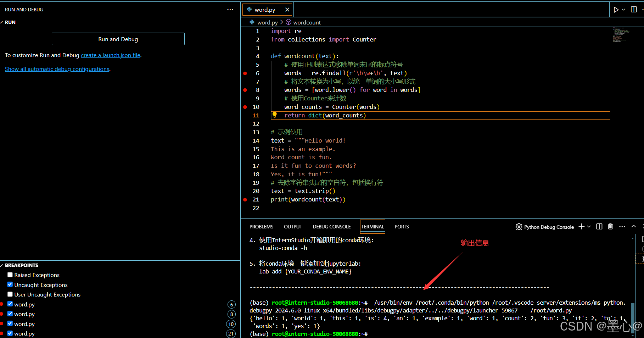Open a new terminal with the plus icon
This screenshot has height=338, width=644.
[581, 226]
